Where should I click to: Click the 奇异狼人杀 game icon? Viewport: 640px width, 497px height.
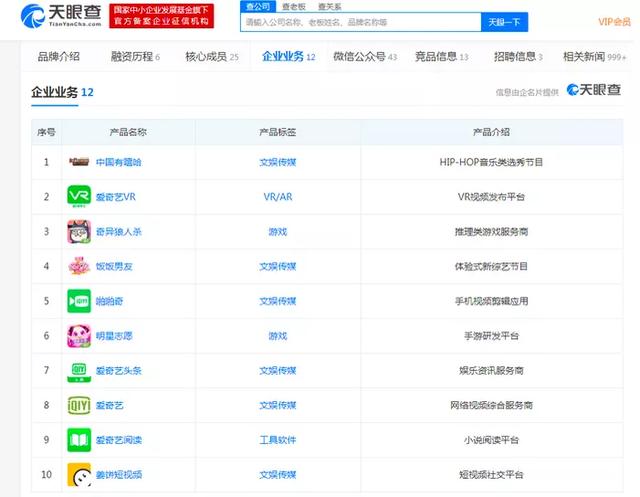(79, 231)
